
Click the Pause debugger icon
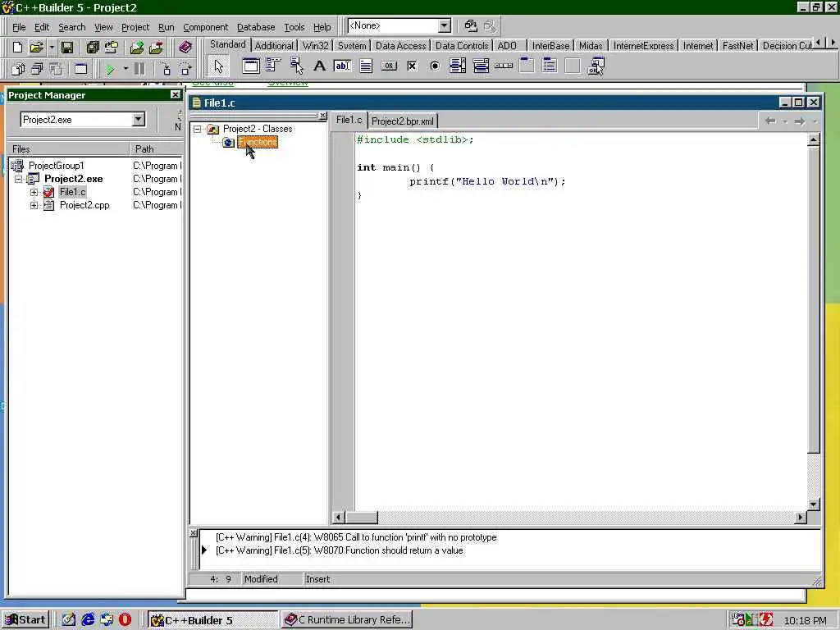coord(139,69)
